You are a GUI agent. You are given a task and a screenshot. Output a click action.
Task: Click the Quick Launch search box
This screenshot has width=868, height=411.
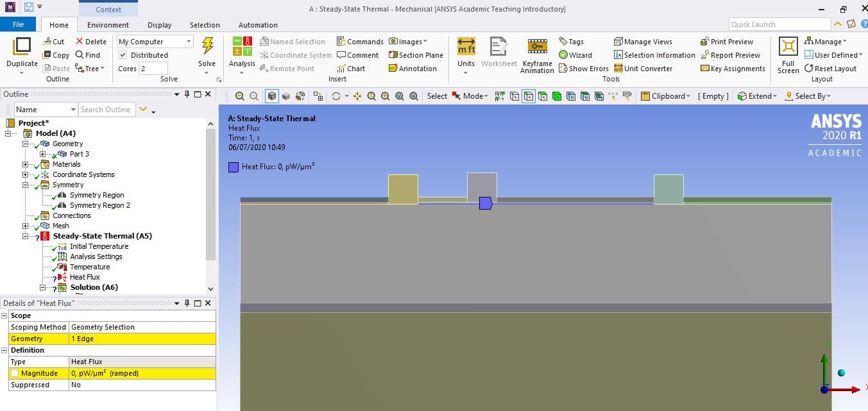(x=779, y=24)
